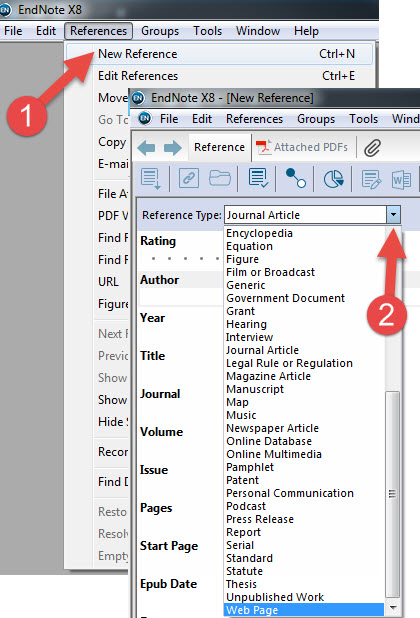Screen dimensions: 420x618
Task: Select Press Release reference type
Action: (x=260, y=519)
